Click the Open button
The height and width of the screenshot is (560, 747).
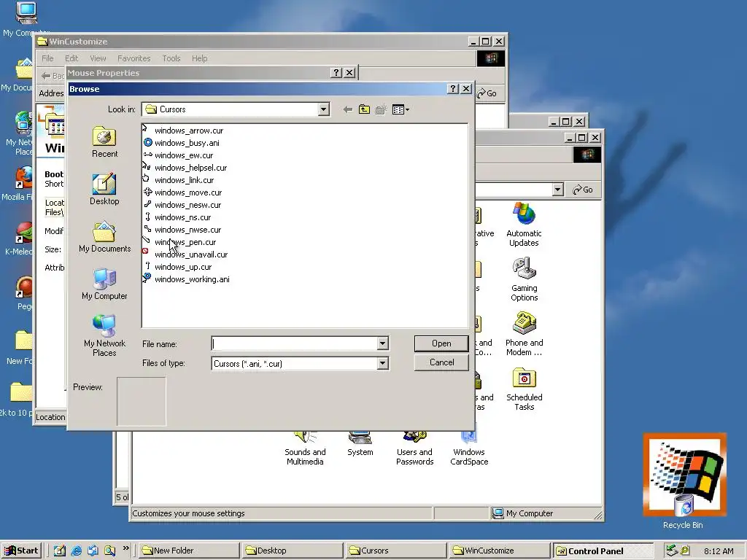coord(441,343)
